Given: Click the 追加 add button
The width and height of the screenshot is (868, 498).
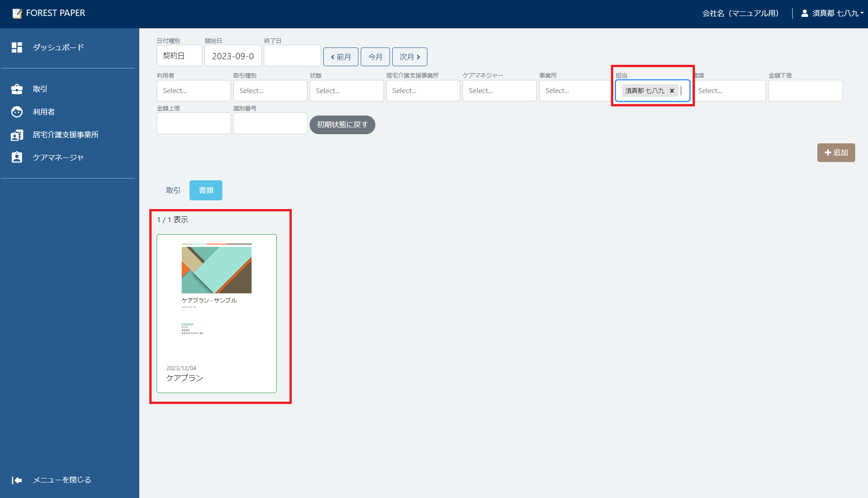Looking at the screenshot, I should coord(836,153).
